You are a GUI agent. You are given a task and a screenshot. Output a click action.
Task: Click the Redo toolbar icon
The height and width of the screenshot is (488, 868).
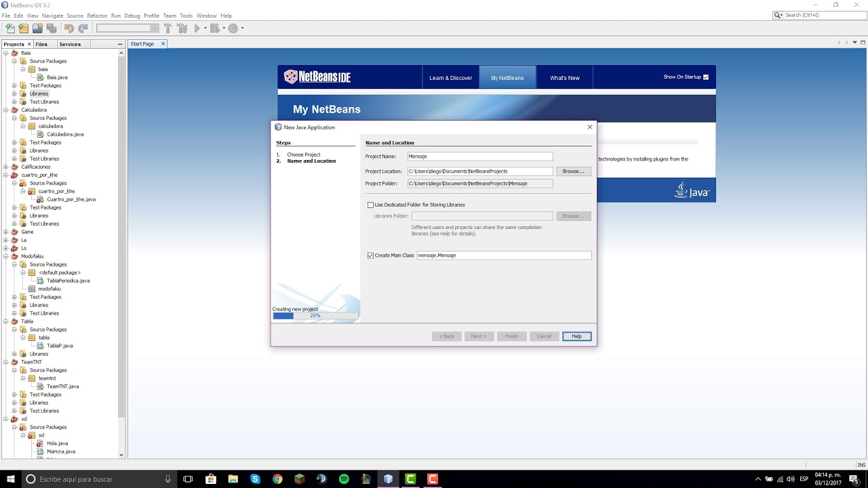click(83, 28)
